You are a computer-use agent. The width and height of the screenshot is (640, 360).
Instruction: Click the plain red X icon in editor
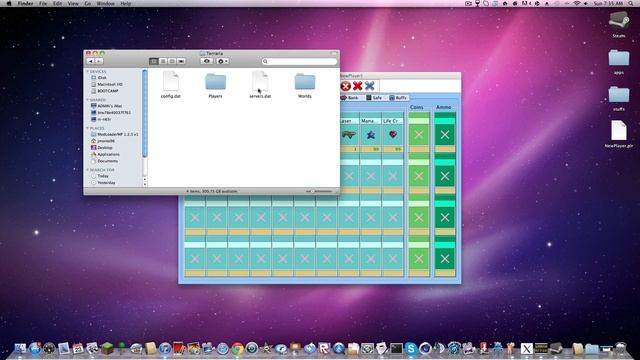[358, 86]
